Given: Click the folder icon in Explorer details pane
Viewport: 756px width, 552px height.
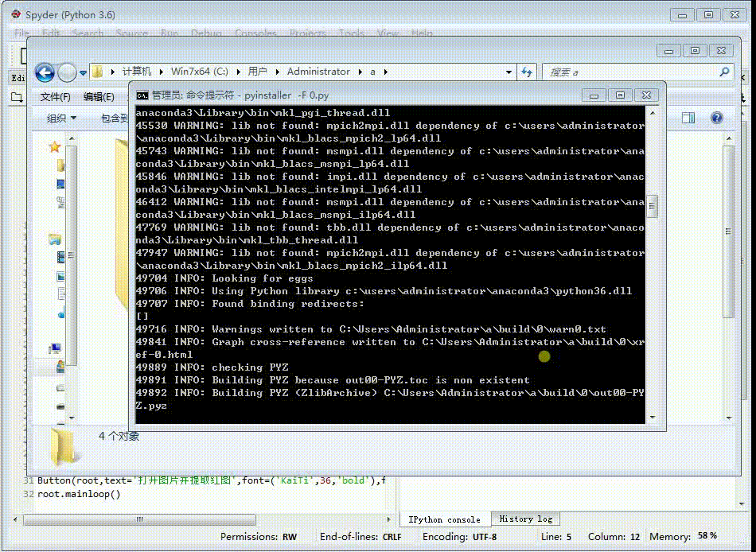Looking at the screenshot, I should click(x=63, y=447).
